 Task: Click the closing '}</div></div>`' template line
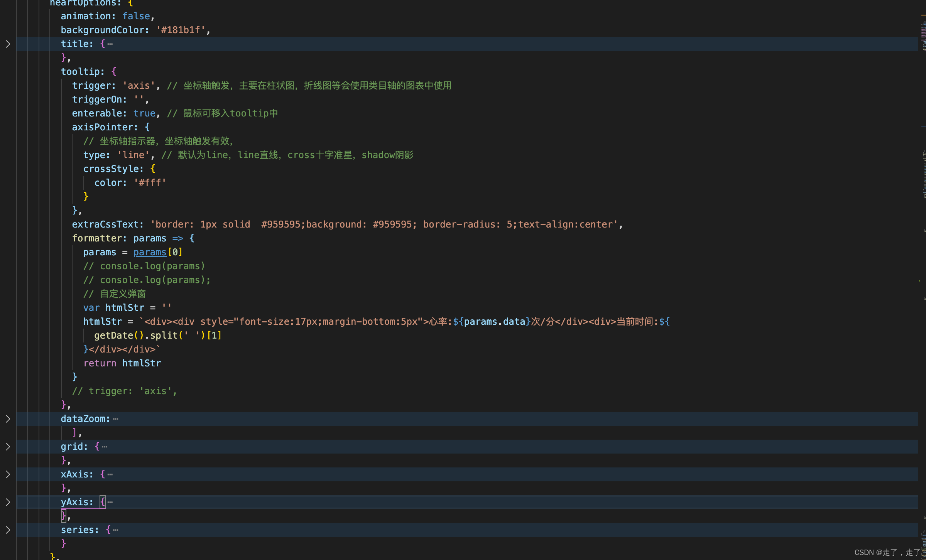tap(122, 349)
